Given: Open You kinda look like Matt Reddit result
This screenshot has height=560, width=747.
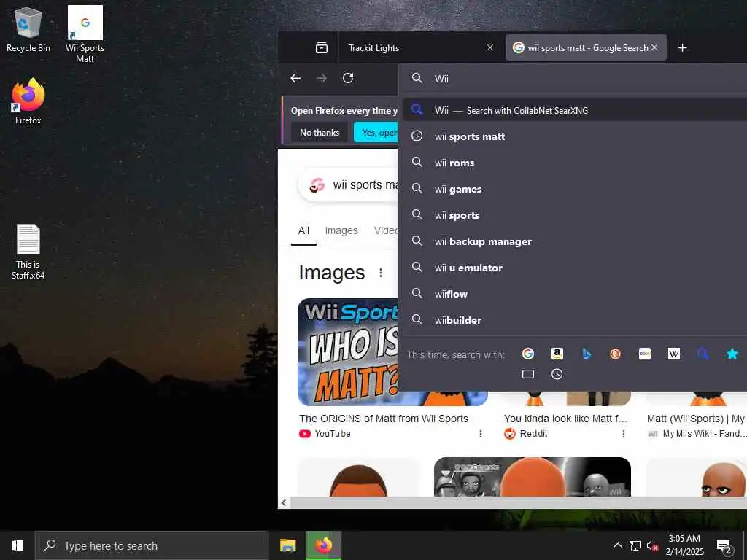Looking at the screenshot, I should tap(565, 419).
